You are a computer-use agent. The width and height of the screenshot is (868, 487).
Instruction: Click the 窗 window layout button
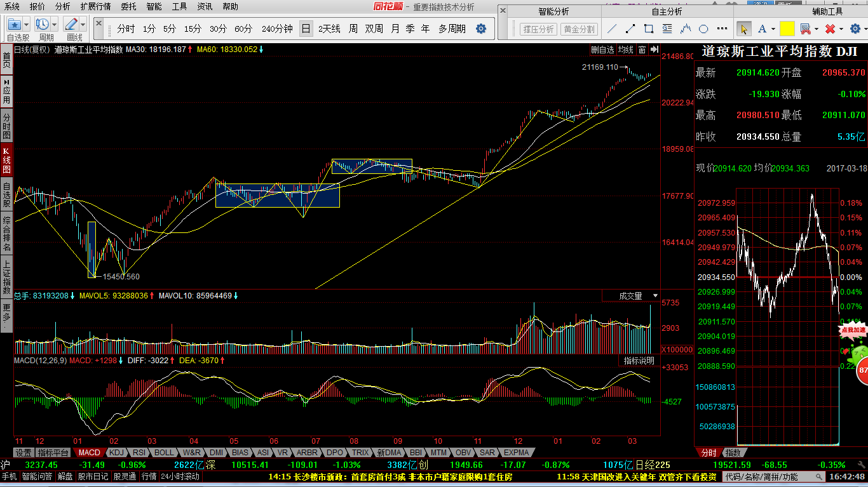coord(642,50)
